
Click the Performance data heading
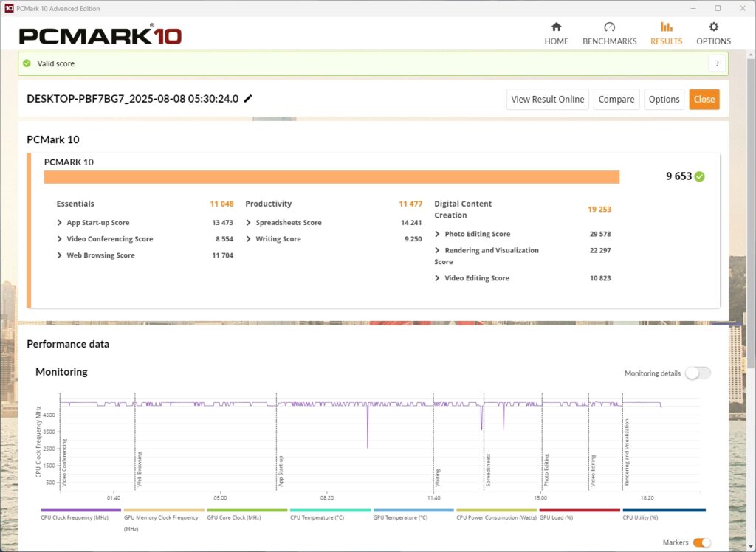click(68, 344)
